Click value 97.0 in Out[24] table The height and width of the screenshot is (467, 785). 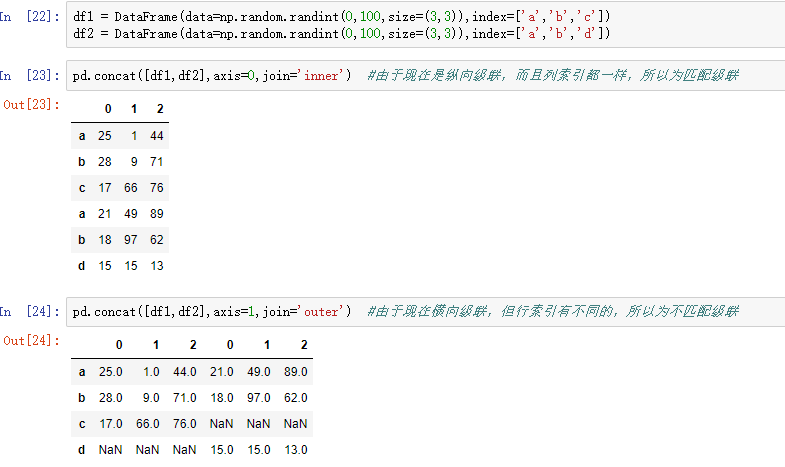click(x=259, y=398)
